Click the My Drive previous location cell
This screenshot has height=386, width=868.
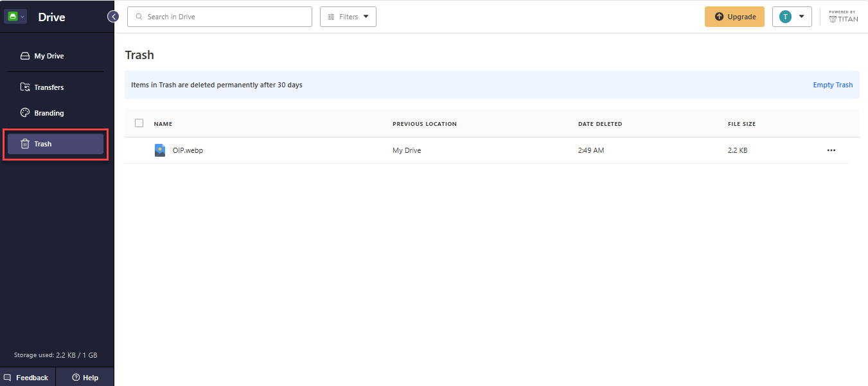(407, 150)
